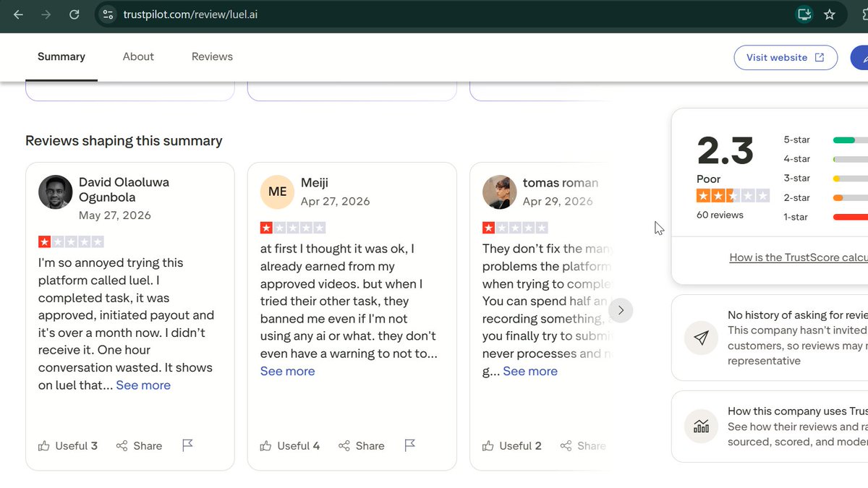The image size is (868, 488).
Task: Click the install app icon in address bar
Action: coord(804,14)
